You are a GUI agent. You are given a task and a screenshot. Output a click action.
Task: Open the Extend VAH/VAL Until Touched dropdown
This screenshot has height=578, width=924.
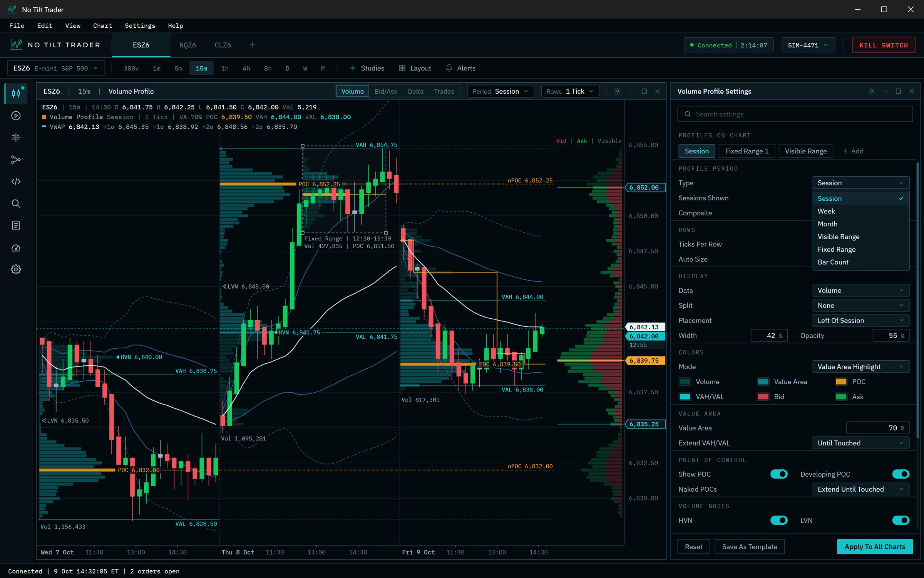point(861,443)
